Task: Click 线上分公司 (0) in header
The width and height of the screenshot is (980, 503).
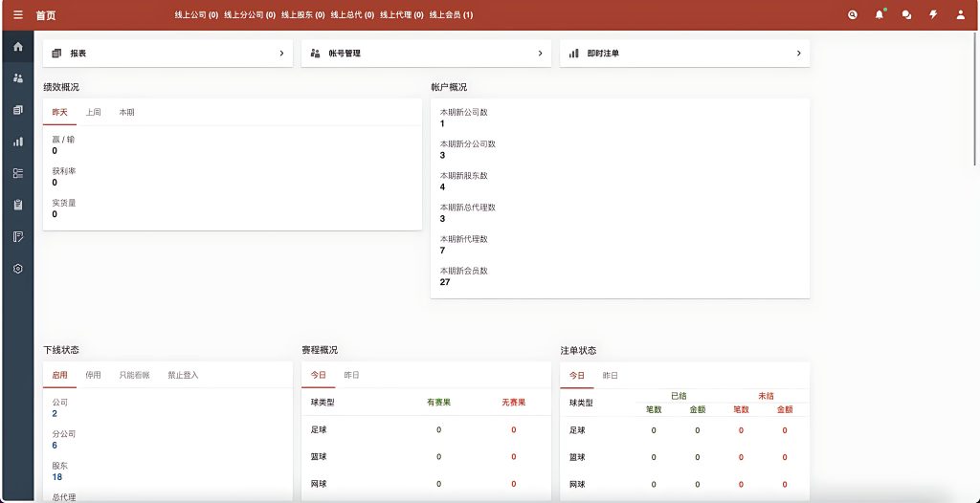Action: tap(250, 15)
